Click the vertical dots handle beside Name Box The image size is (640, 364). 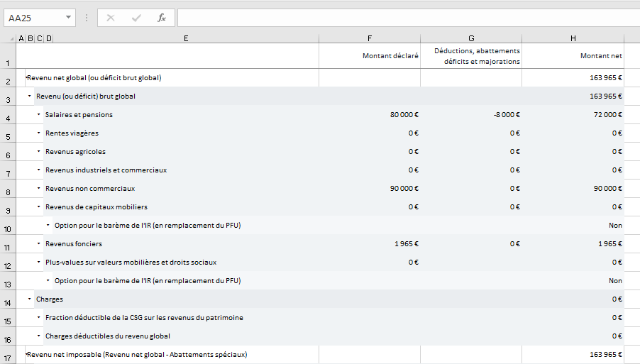click(x=87, y=18)
